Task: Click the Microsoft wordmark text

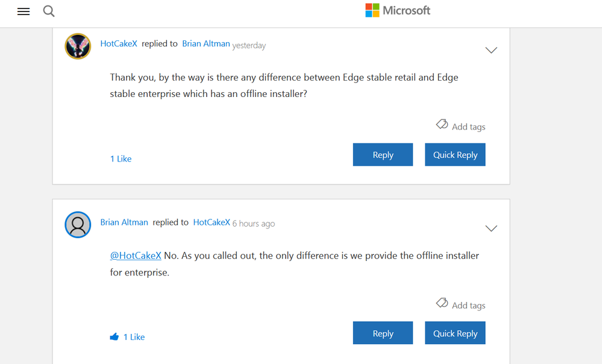Action: click(407, 10)
